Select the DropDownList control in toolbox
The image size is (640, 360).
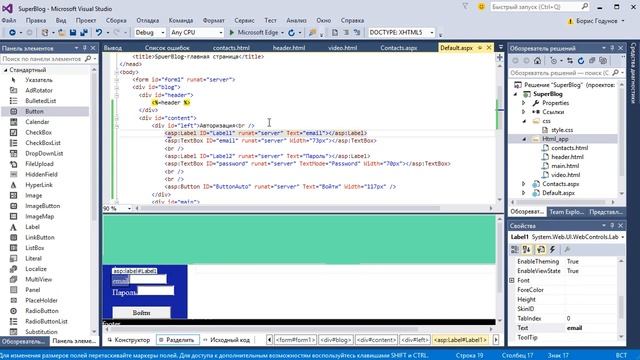pyautogui.click(x=45, y=153)
